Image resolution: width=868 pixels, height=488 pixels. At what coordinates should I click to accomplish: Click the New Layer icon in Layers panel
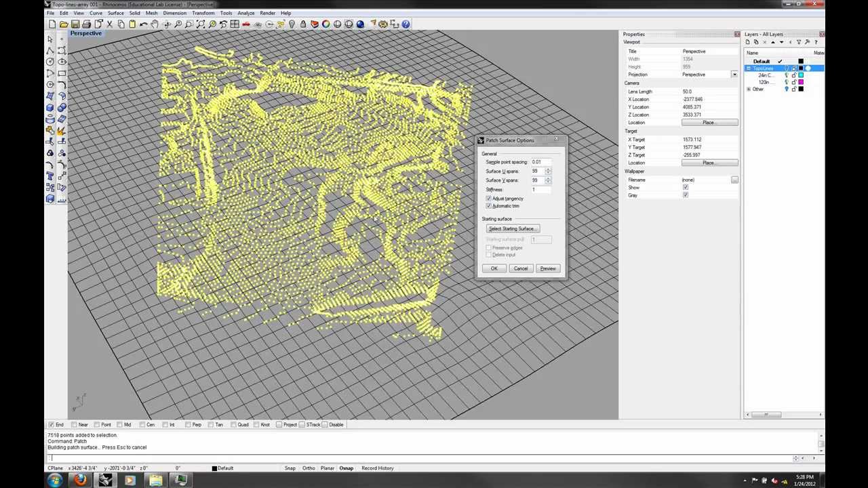[748, 42]
